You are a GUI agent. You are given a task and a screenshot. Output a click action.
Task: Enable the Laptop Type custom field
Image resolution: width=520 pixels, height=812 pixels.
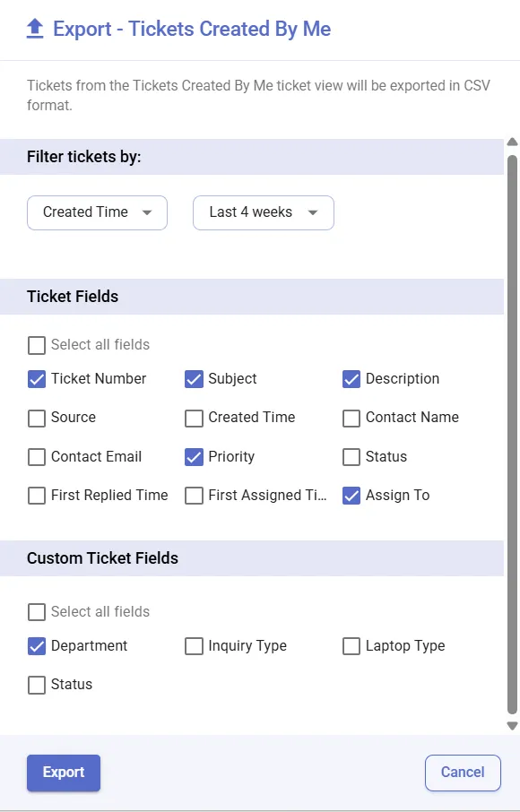tap(351, 646)
